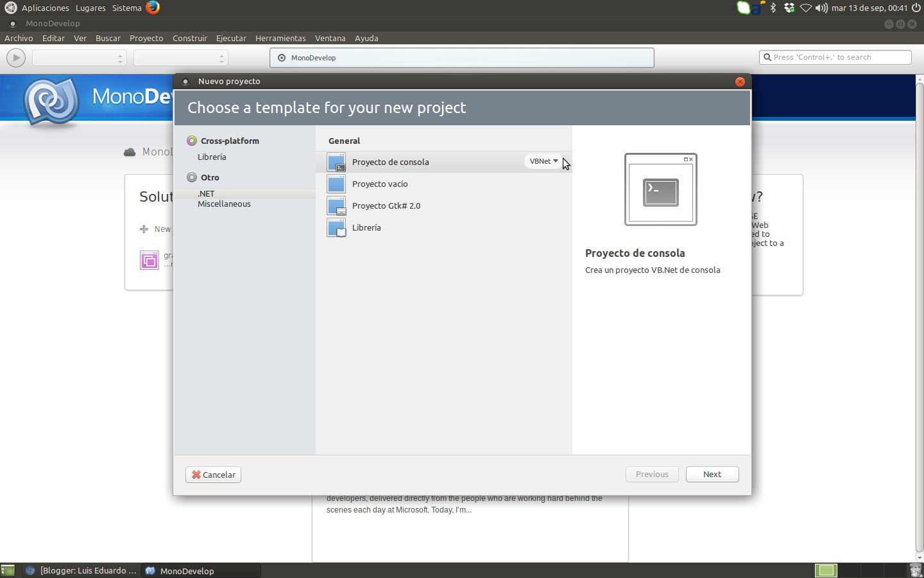Image resolution: width=924 pixels, height=578 pixels.
Task: Open the Ejecutar menu
Action: (x=231, y=38)
